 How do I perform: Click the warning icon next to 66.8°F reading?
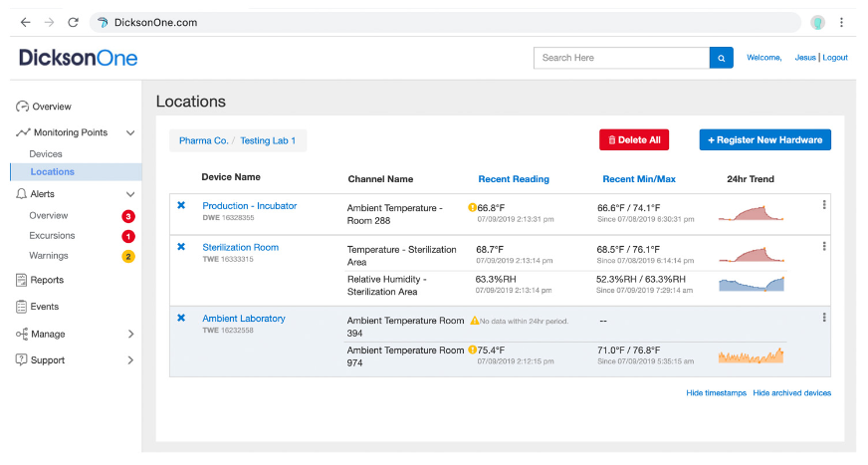coord(472,207)
